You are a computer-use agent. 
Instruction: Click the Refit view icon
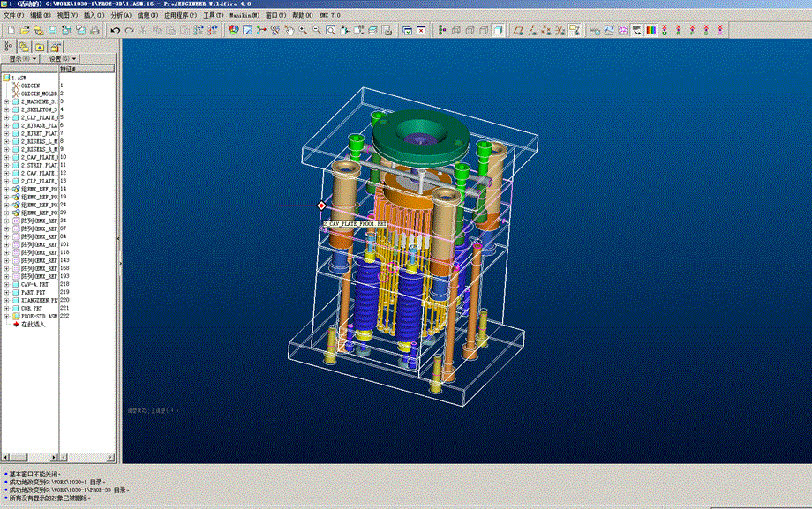[x=330, y=31]
